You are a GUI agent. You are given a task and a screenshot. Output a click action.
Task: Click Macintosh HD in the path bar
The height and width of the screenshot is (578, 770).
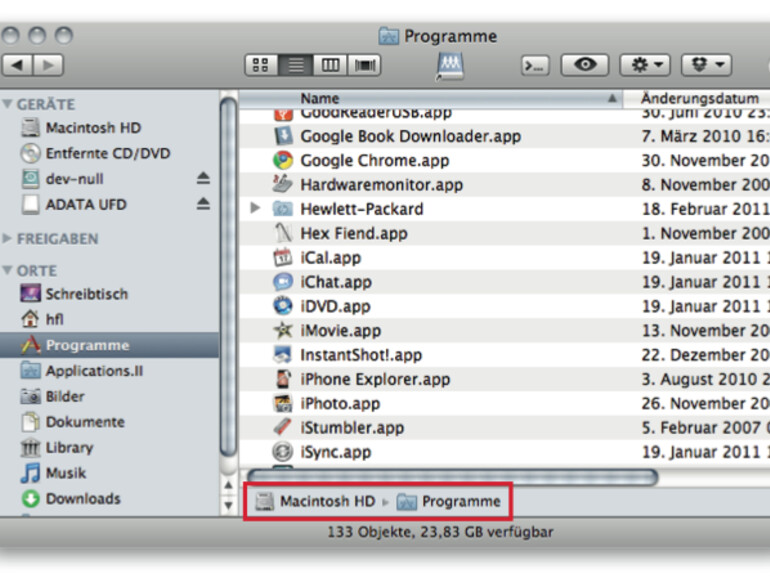pyautogui.click(x=315, y=501)
